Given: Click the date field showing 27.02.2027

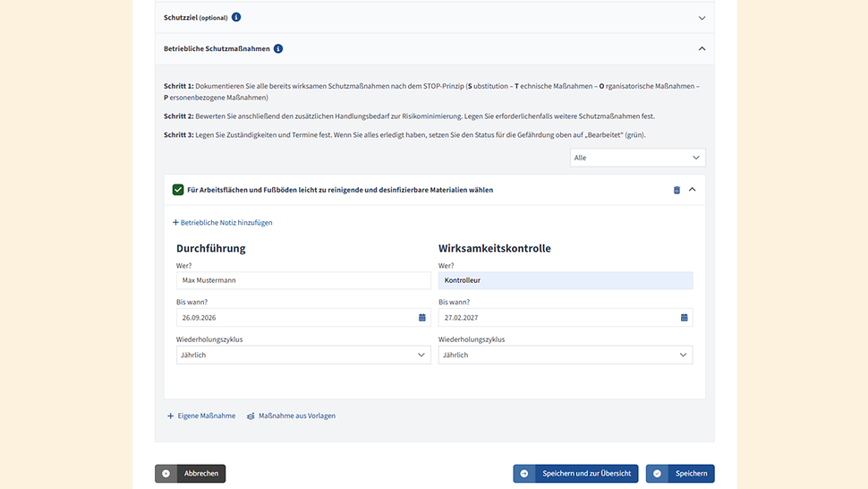Looking at the screenshot, I should pyautogui.click(x=566, y=317).
